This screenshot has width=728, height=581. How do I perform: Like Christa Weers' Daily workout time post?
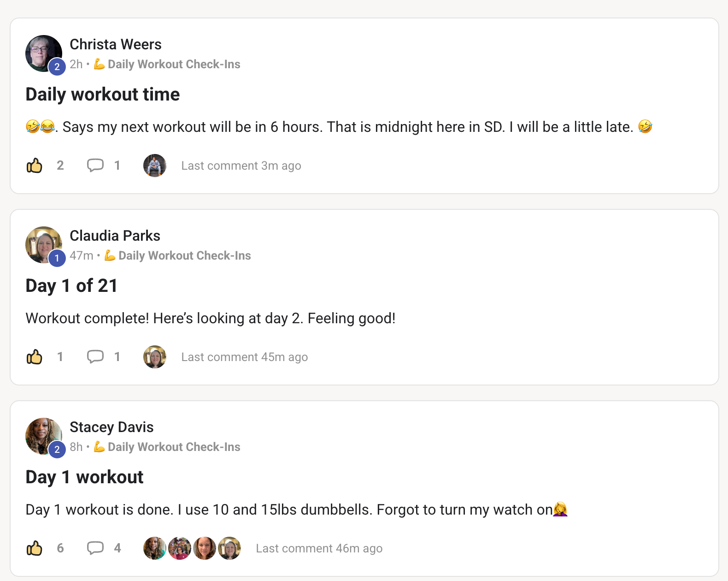click(x=35, y=166)
